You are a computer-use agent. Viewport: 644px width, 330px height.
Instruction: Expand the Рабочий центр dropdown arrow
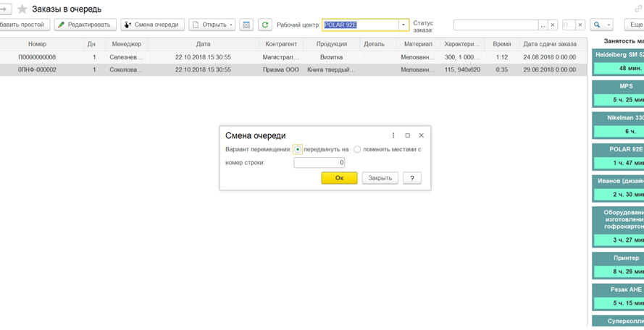(x=403, y=25)
